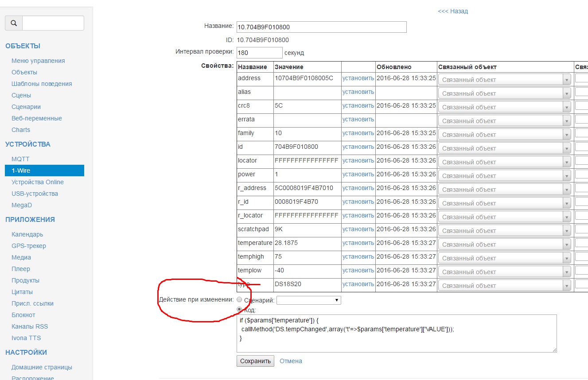Focus the sidebar search text box
Viewport: 588px width, 380px height.
[53, 23]
